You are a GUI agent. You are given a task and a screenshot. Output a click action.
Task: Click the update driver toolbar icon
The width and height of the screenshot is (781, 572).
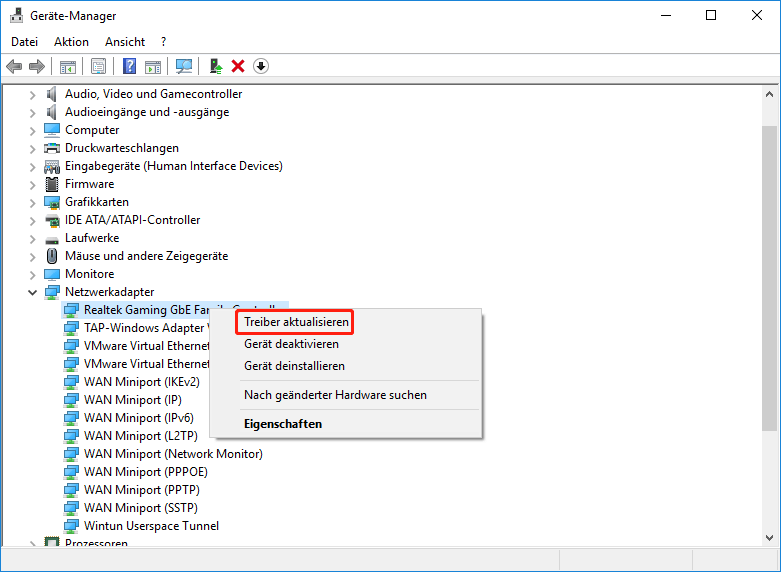[215, 66]
